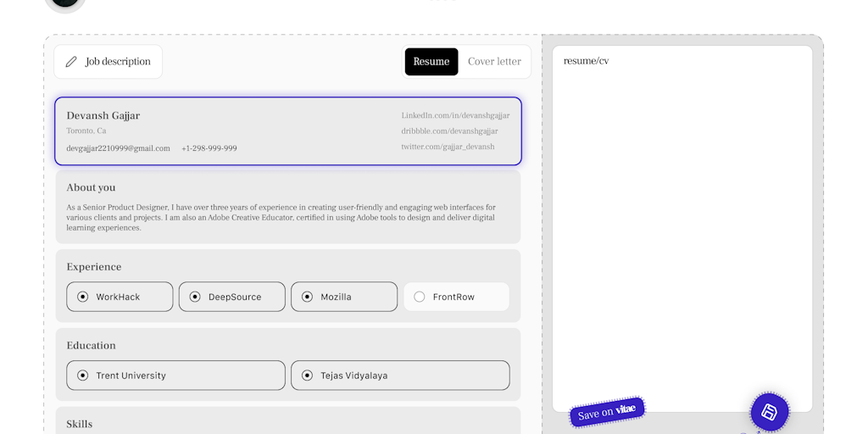
Task: Open the dribbble.com/devanshgajjar link
Action: coord(449,131)
